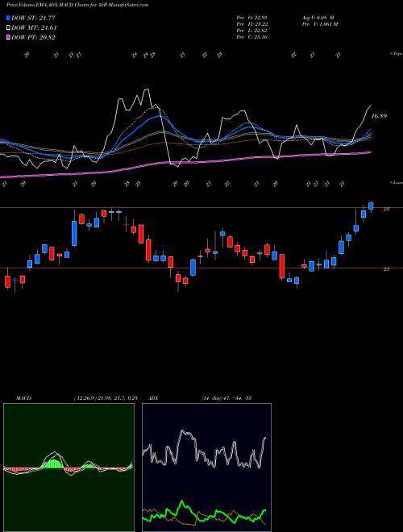
Task: Click the 21 price axis label
Action: tap(386, 269)
